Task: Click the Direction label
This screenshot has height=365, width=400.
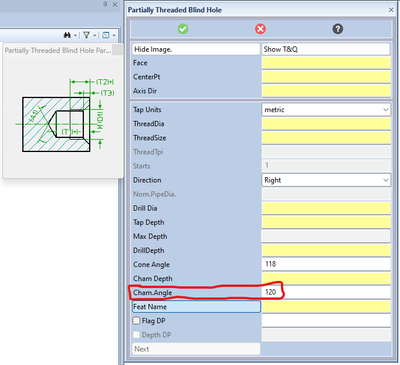Action: coord(147,180)
